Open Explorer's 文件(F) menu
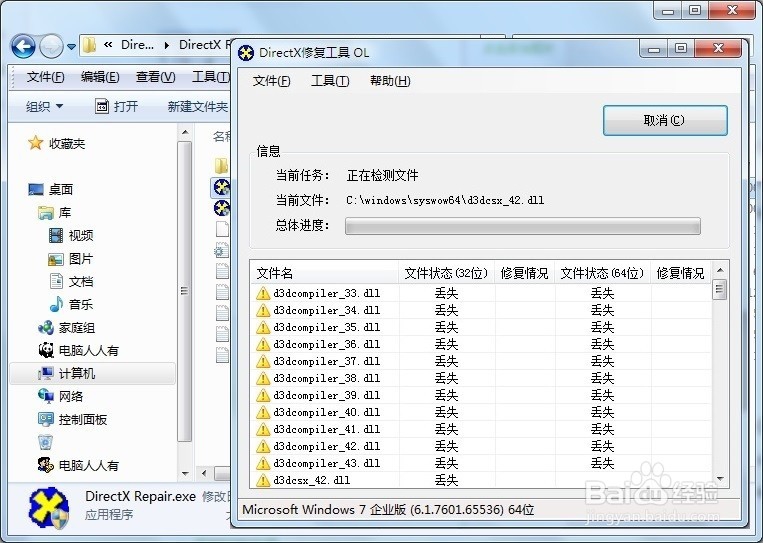 pyautogui.click(x=45, y=77)
